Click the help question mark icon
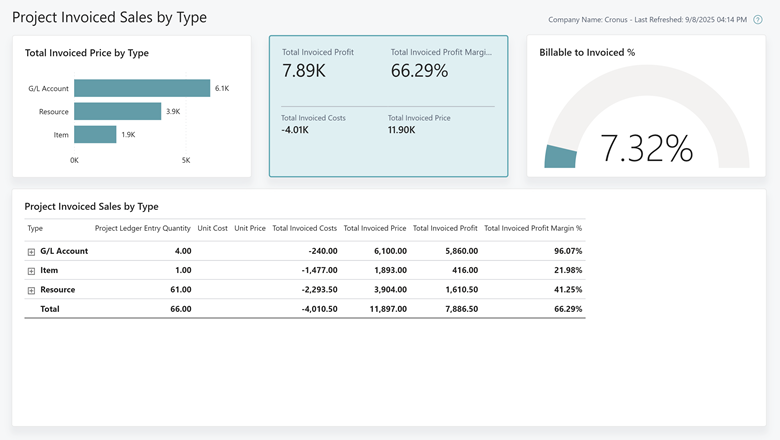780x440 pixels. (x=758, y=20)
